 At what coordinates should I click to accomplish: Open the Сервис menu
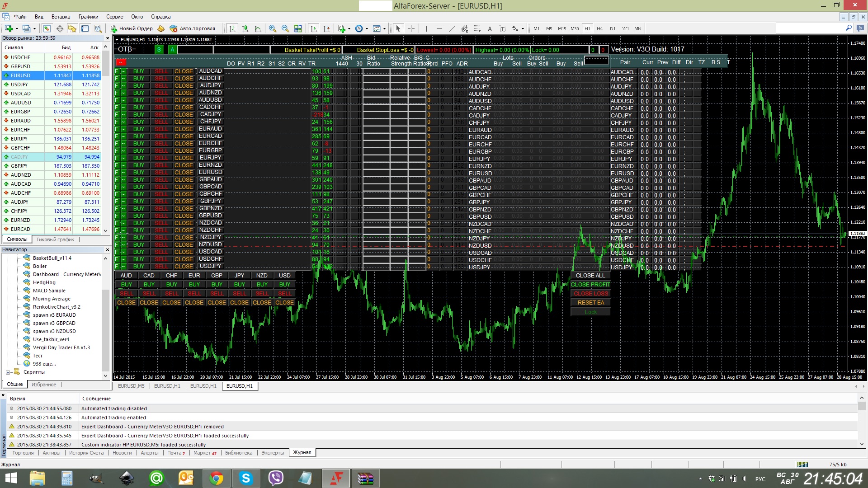(115, 17)
